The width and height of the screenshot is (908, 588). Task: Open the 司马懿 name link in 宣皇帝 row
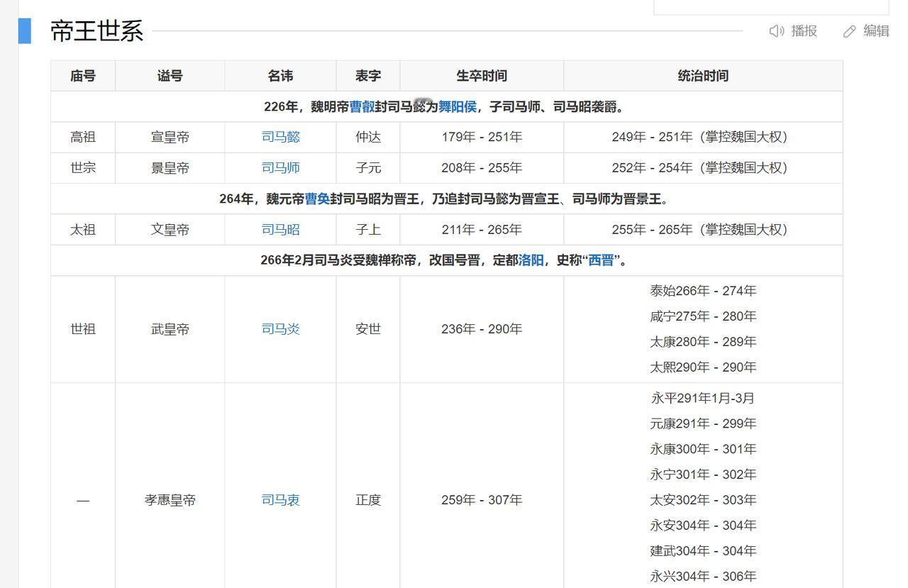coord(281,137)
